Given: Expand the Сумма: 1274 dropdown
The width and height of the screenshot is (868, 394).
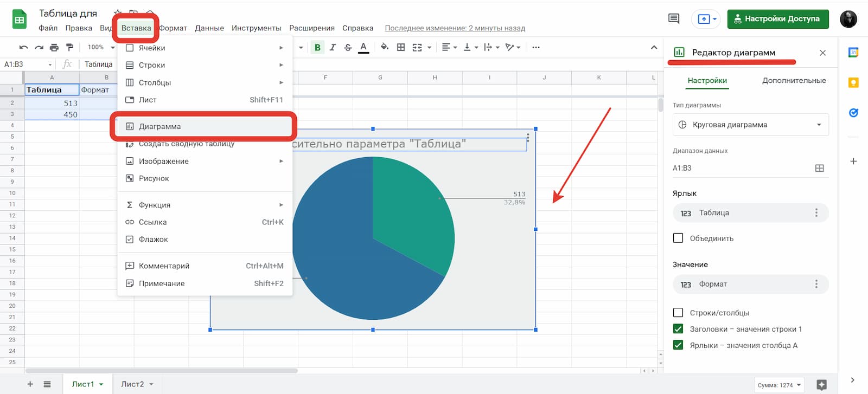Looking at the screenshot, I should pyautogui.click(x=780, y=385).
